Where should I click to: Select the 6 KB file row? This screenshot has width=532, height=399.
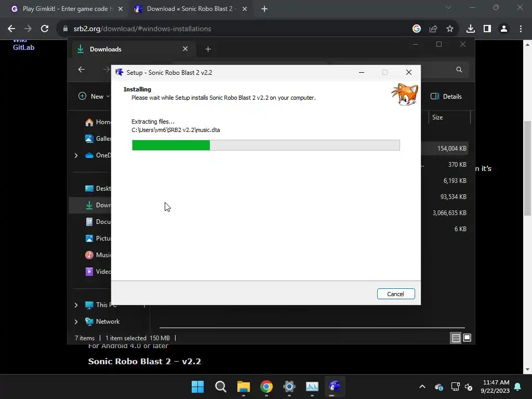(445, 229)
